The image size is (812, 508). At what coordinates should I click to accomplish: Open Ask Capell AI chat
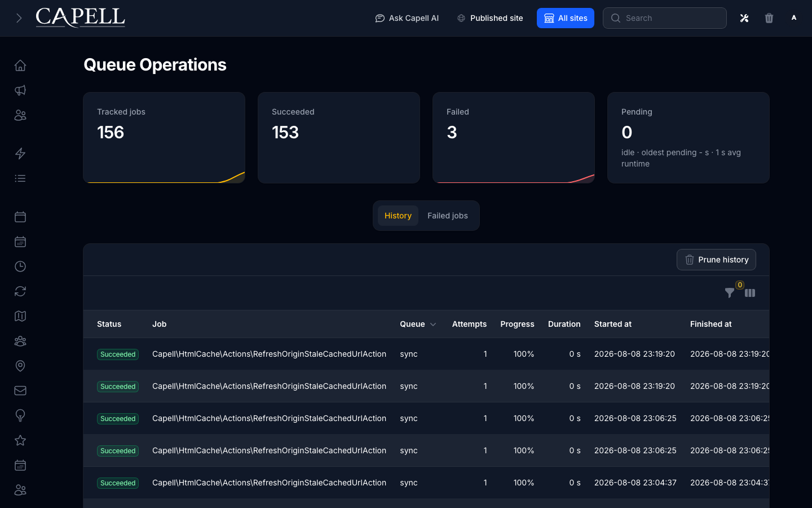pos(407,18)
